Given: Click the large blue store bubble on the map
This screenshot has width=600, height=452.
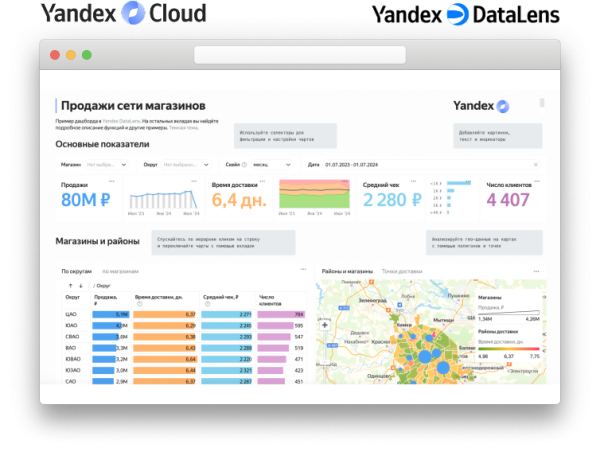Looking at the screenshot, I should pos(425,356).
